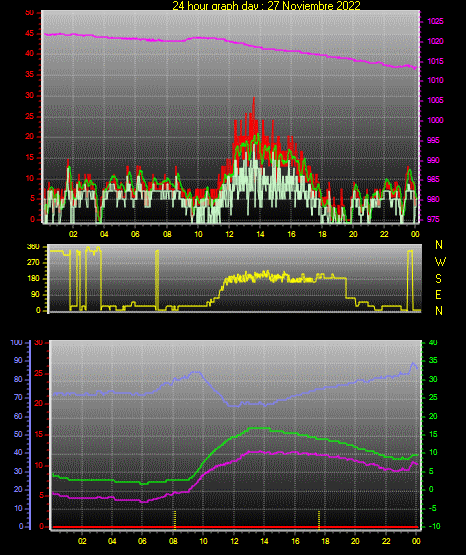
Task: Click the 'E' compass direction label
Action: pos(438,295)
